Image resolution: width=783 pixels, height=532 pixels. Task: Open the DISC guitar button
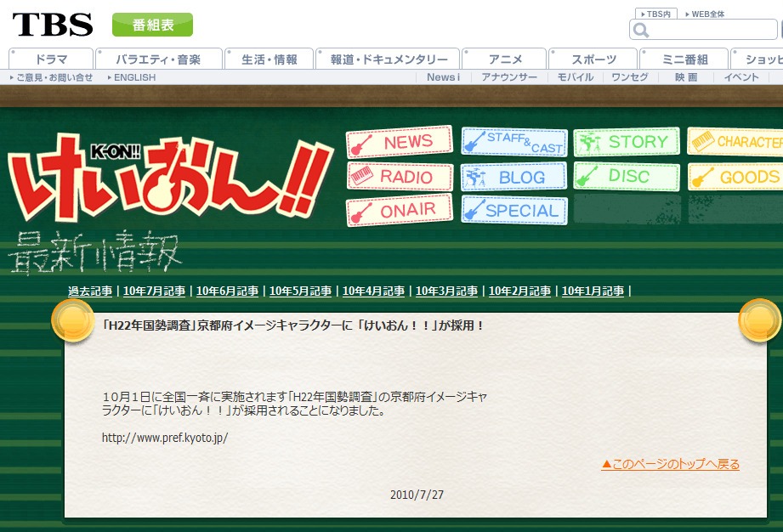[x=627, y=176]
